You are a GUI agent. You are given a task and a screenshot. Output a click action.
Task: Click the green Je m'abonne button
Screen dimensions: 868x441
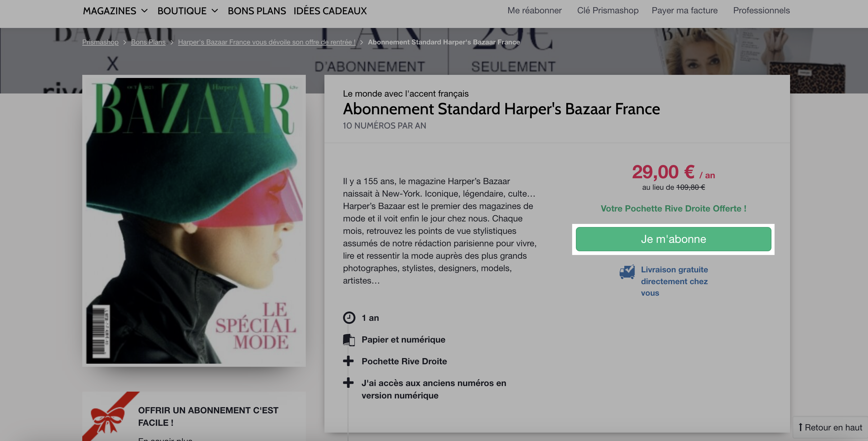[673, 239]
